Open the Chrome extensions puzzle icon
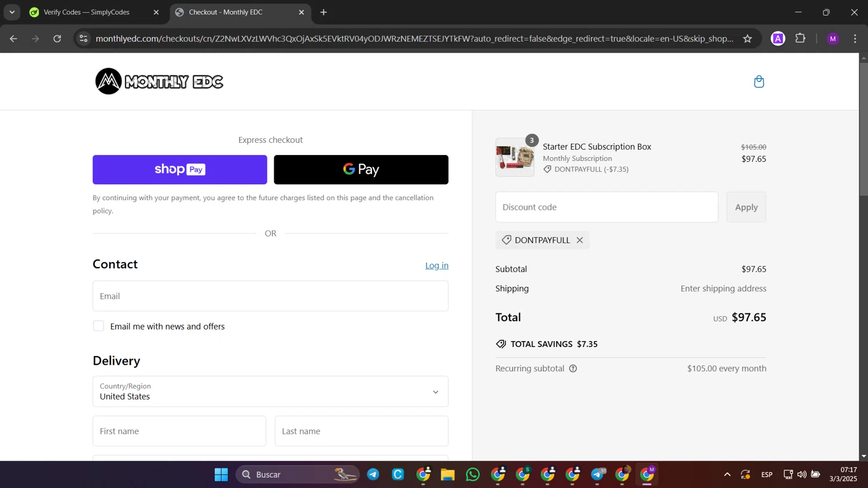Image resolution: width=868 pixels, height=488 pixels. click(800, 39)
